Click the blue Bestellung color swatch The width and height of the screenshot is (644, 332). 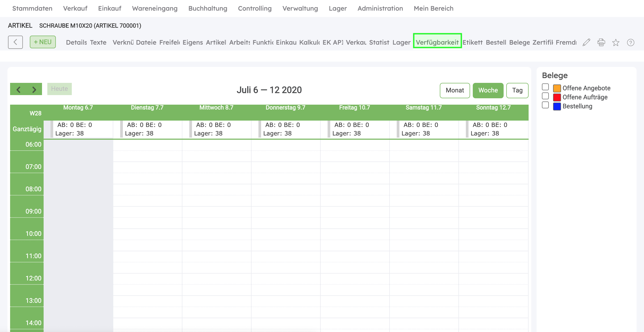557,106
